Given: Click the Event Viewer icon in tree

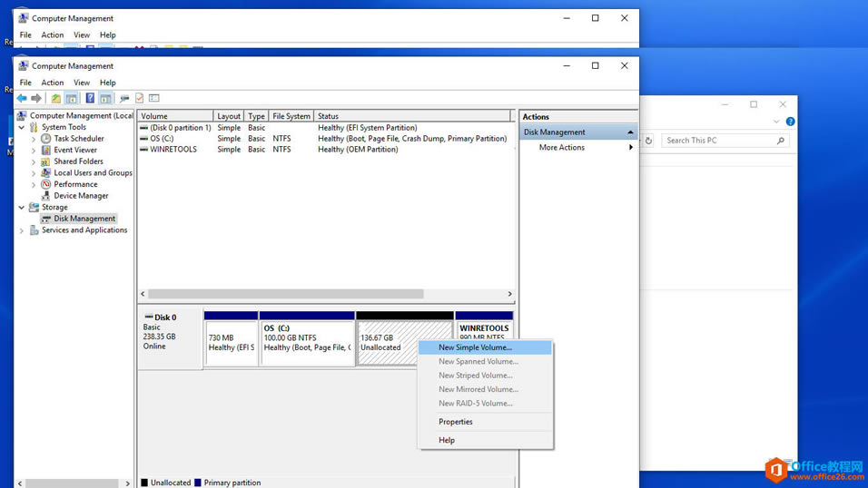Looking at the screenshot, I should [x=46, y=150].
